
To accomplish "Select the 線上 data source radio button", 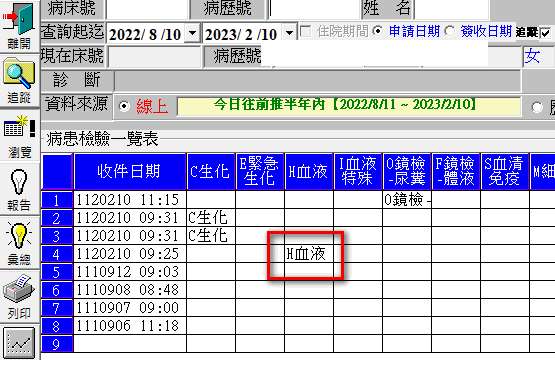I will tap(124, 106).
